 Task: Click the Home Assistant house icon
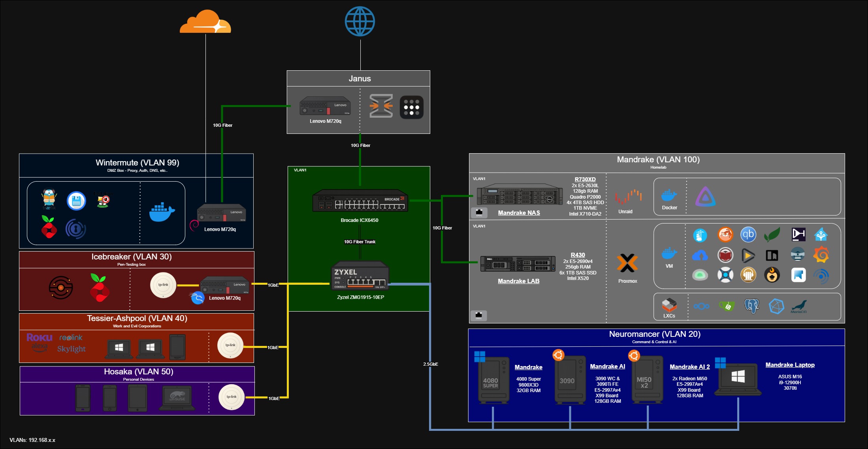coord(820,235)
